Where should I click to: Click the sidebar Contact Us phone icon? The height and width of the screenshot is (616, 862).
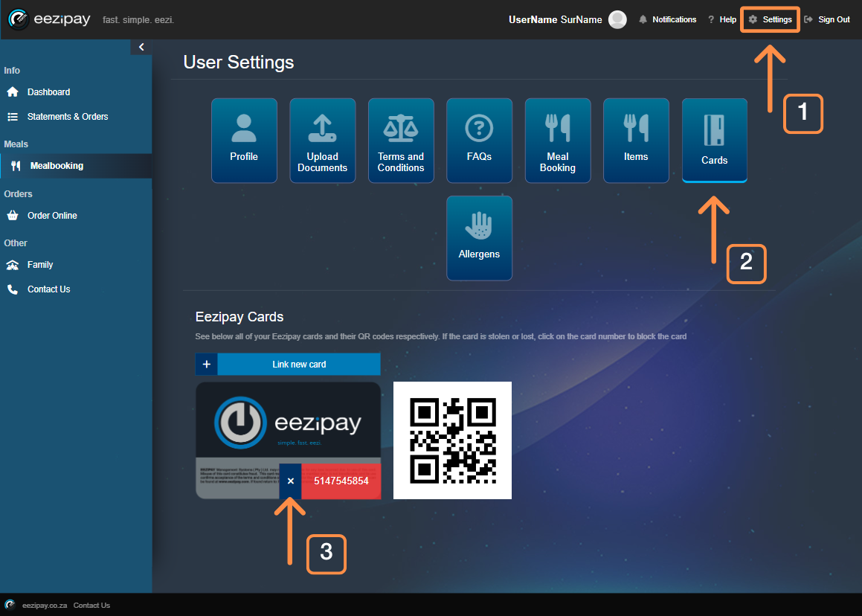point(13,289)
